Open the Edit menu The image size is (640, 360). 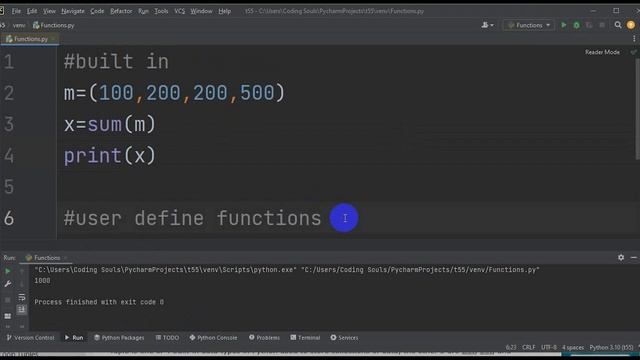pos(31,11)
